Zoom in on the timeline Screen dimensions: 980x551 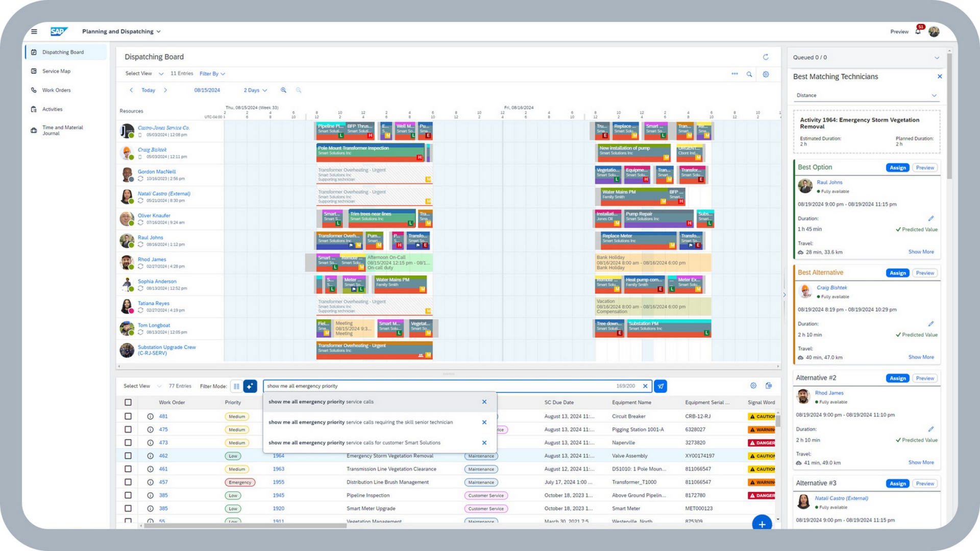283,90
